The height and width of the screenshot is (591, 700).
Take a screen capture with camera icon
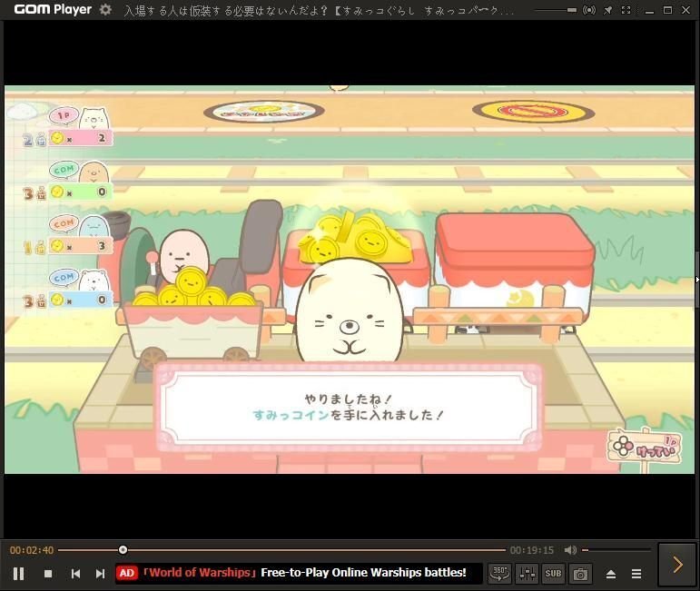pyautogui.click(x=580, y=574)
